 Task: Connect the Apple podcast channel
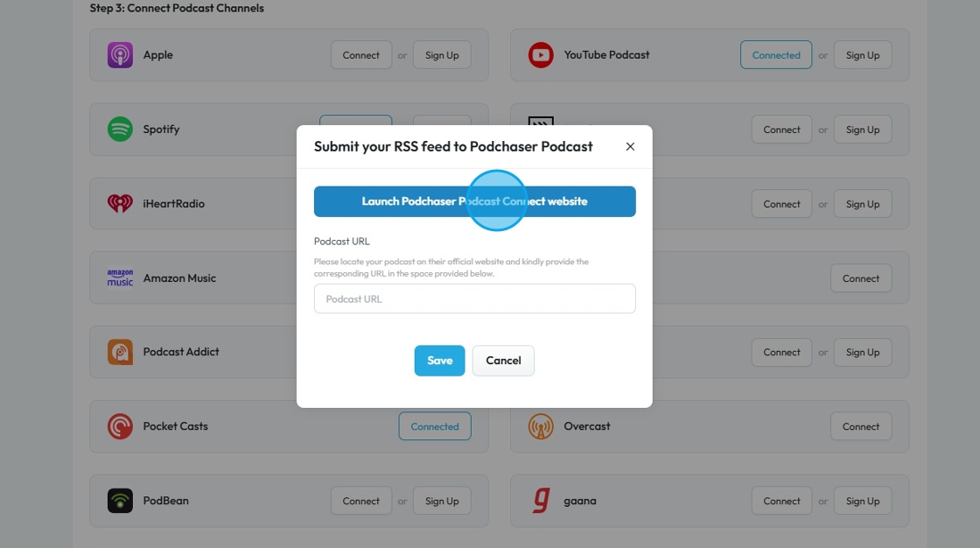360,55
